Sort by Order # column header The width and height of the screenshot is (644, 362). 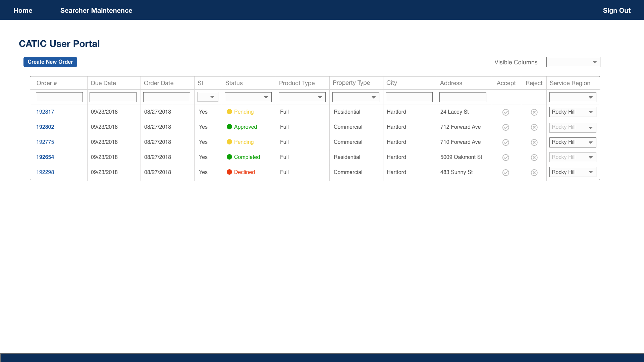[47, 83]
